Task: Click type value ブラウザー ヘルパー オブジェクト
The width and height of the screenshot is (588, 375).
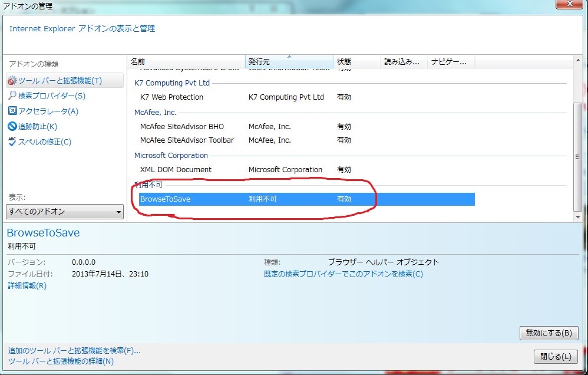Action: coord(383,262)
